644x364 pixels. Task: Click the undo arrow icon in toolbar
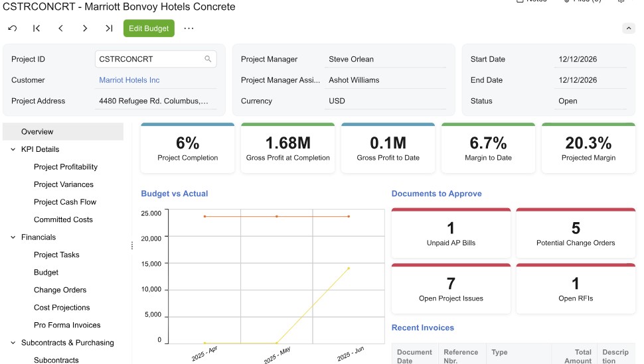tap(13, 29)
